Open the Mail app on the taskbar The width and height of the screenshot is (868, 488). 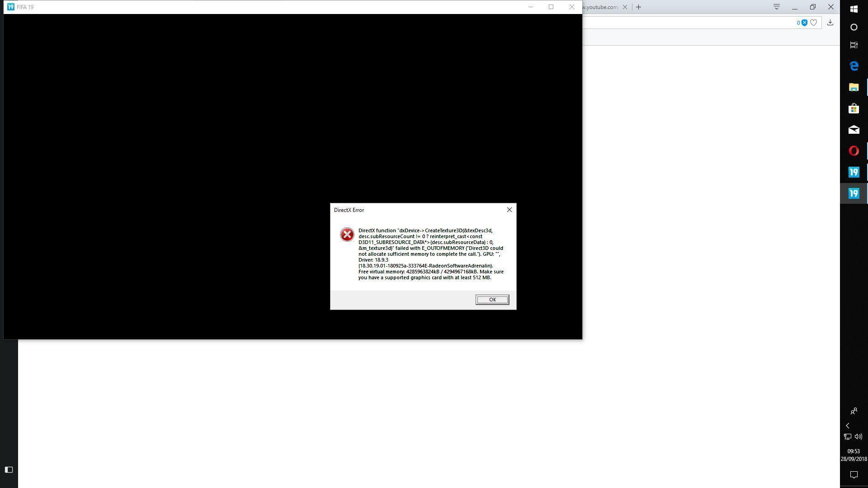tap(854, 130)
